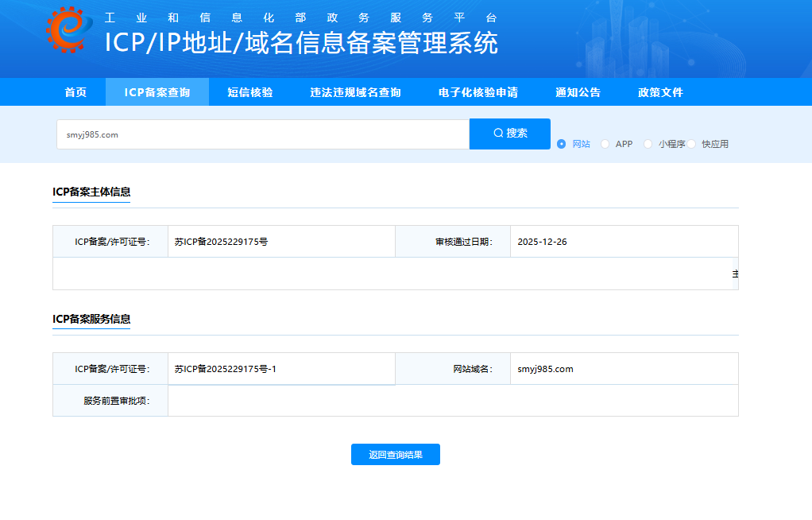
Task: Click the 搜索 search button
Action: pyautogui.click(x=510, y=134)
